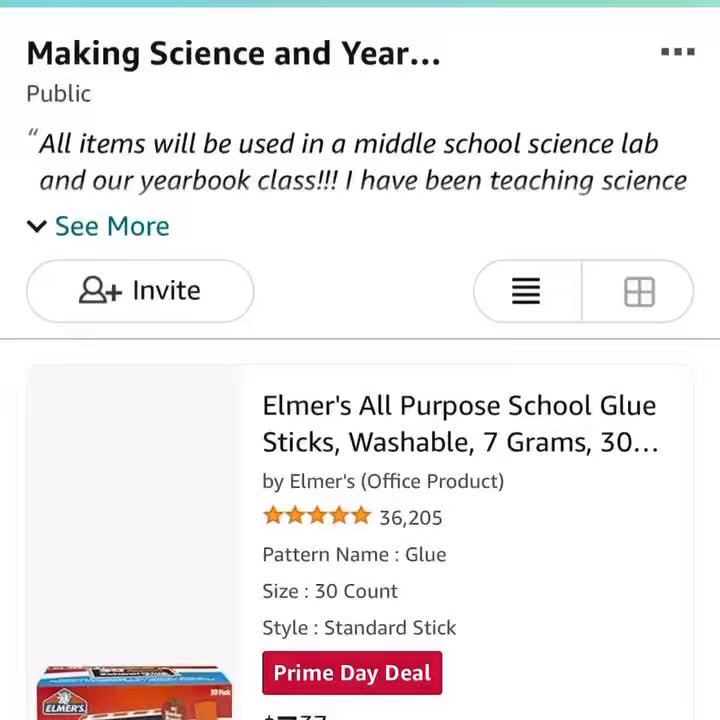This screenshot has width=720, height=720.
Task: View the five-star rating breakdown
Action: point(316,516)
